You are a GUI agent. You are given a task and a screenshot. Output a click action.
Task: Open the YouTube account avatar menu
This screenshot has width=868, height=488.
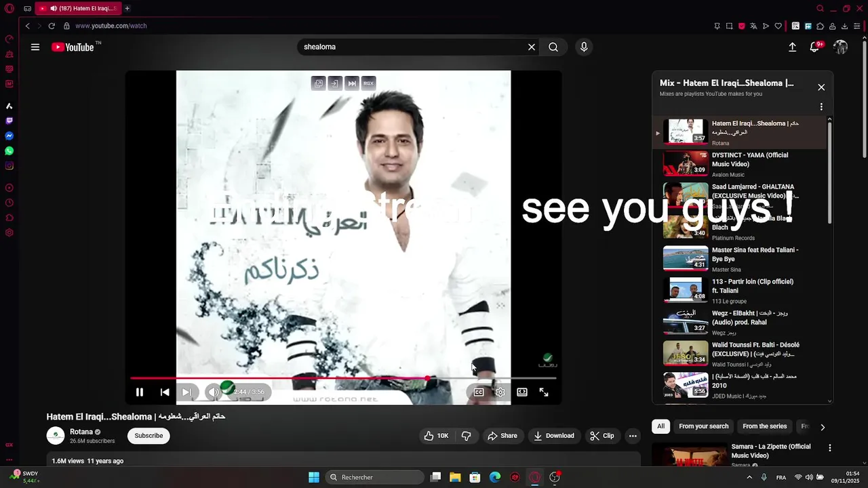[840, 47]
